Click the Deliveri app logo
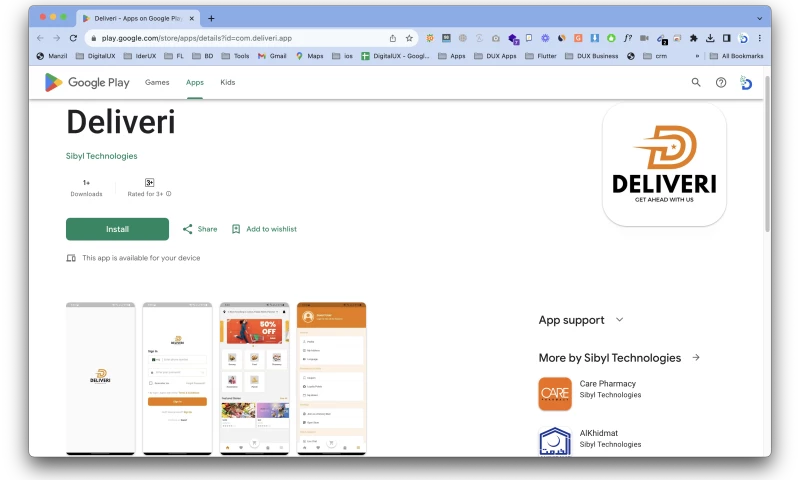 pos(664,164)
